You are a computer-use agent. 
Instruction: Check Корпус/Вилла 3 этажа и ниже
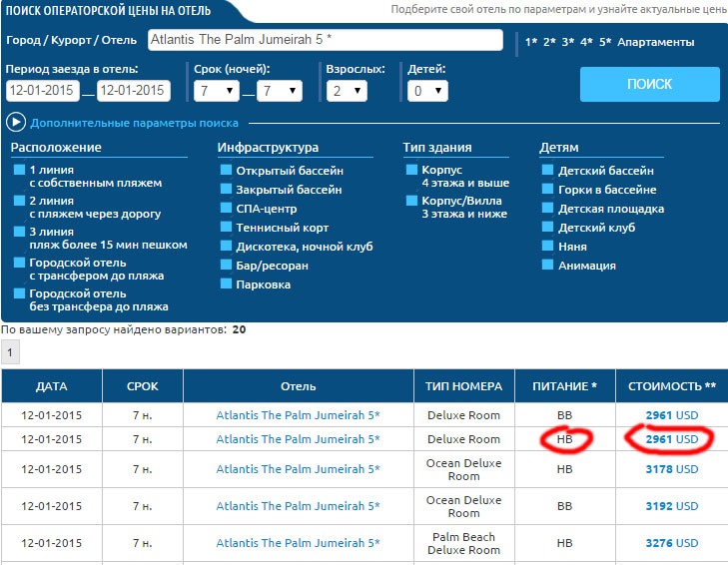pos(411,201)
